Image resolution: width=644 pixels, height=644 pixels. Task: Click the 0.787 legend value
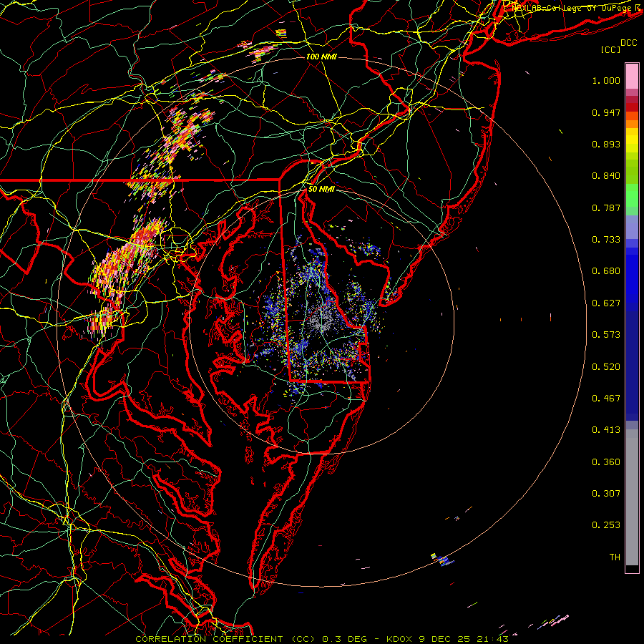[606, 208]
